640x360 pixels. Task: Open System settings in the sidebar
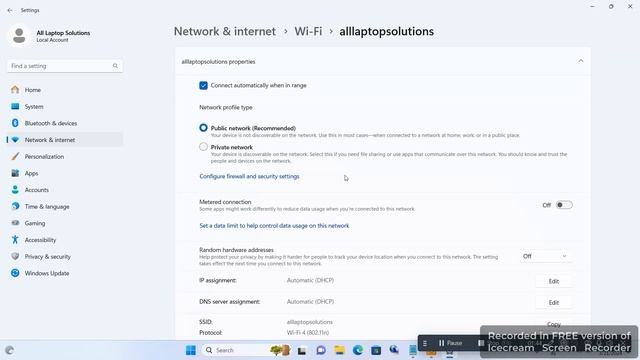click(64, 107)
